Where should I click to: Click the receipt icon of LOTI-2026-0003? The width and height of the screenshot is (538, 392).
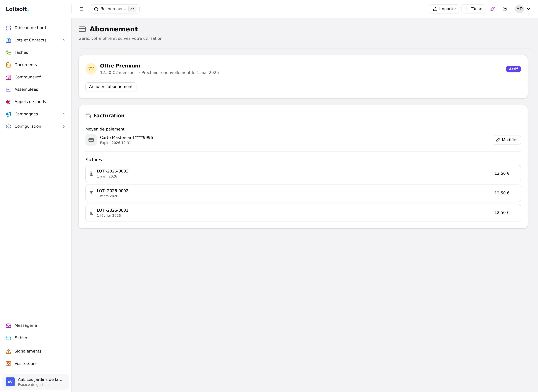coord(91,174)
